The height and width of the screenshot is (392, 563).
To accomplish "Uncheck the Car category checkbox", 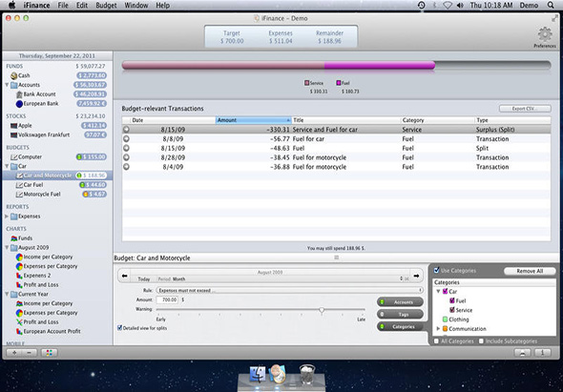I will [x=446, y=292].
